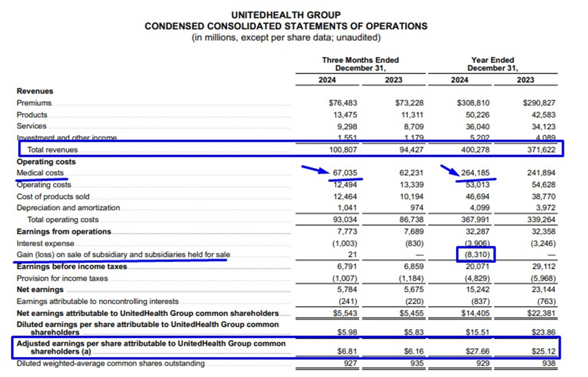Image resolution: width=588 pixels, height=377 pixels.
Task: Select the $14,405 net earnings attributable value
Action: click(475, 313)
